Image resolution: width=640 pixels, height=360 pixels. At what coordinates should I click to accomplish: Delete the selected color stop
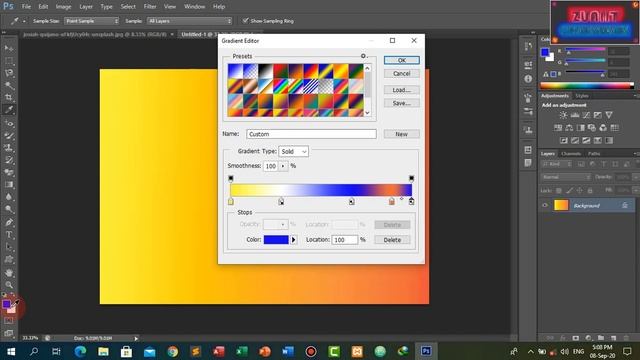pyautogui.click(x=392, y=240)
